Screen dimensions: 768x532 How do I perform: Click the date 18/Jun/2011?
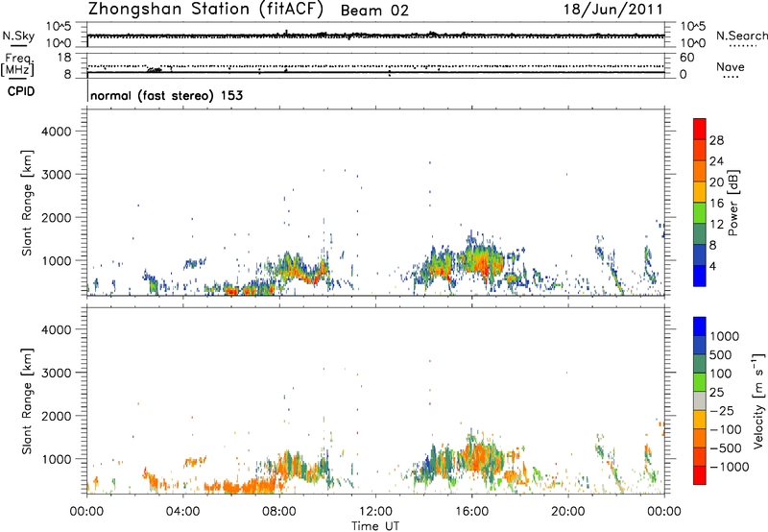(612, 10)
